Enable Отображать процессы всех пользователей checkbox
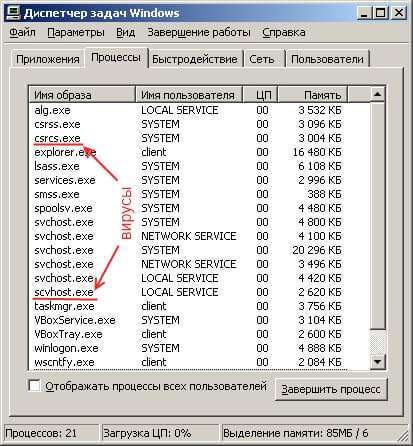Image resolution: width=413 pixels, height=446 pixels. point(35,386)
